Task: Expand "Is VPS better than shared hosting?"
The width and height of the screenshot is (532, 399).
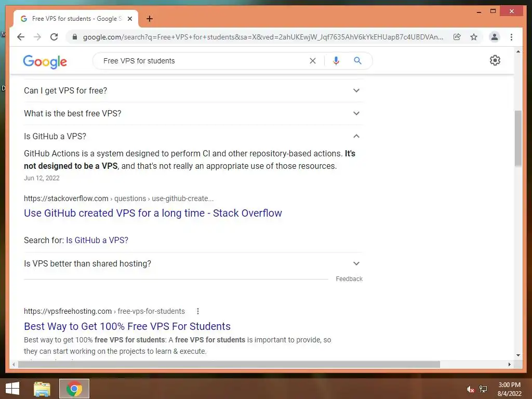Action: point(193,263)
